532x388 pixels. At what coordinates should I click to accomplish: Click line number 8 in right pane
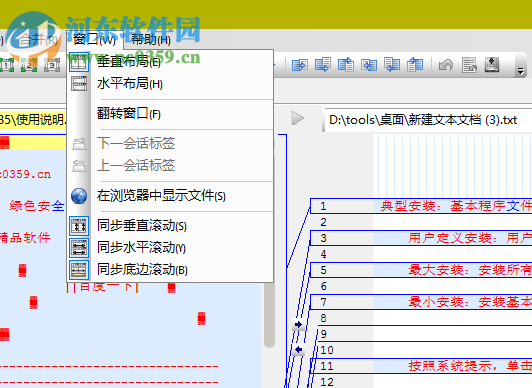[323, 318]
